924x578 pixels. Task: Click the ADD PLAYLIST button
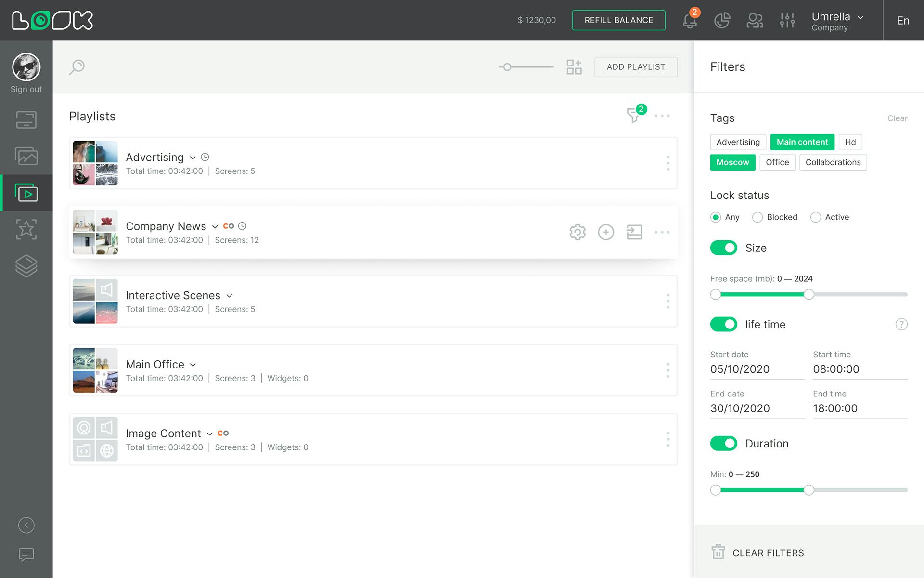point(636,67)
